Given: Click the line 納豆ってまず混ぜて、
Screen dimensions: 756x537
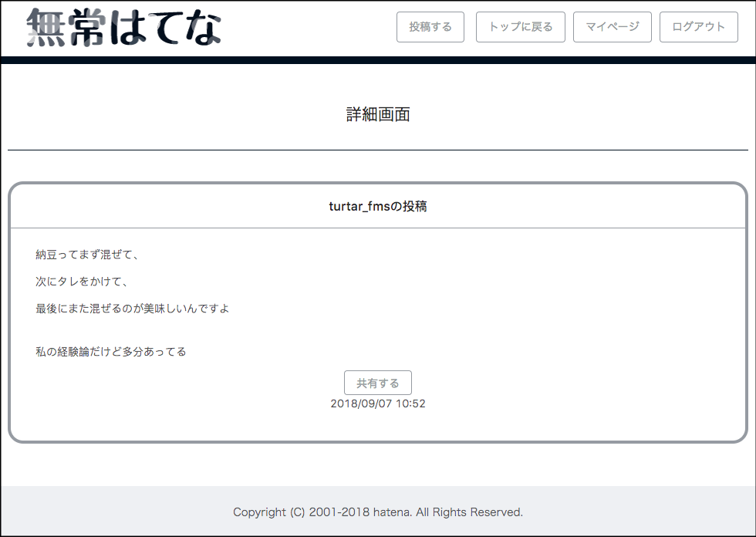Looking at the screenshot, I should click(87, 255).
